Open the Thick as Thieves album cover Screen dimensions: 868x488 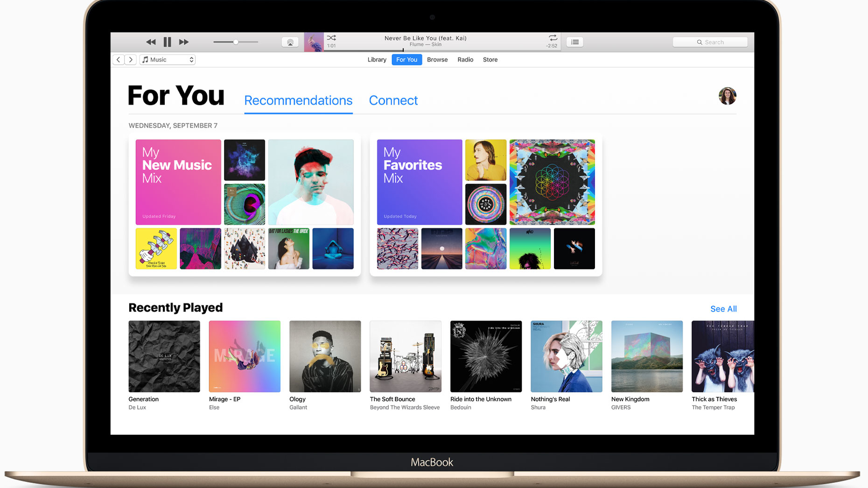(x=723, y=356)
